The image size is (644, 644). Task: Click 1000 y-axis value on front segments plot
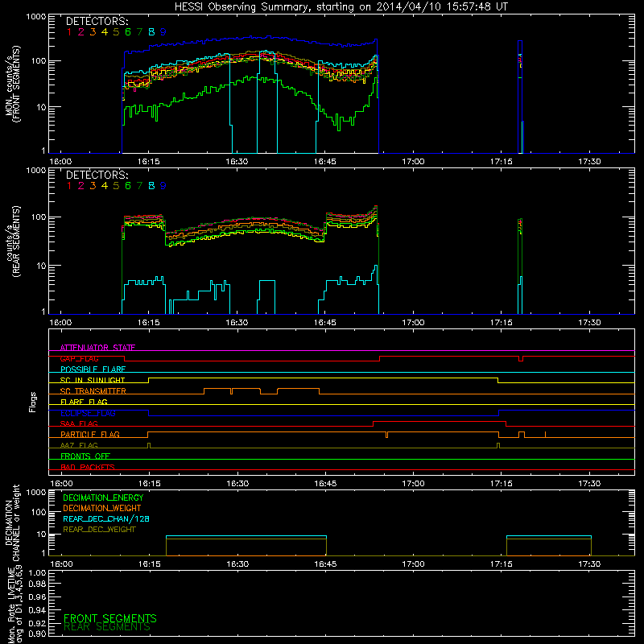pos(36,17)
